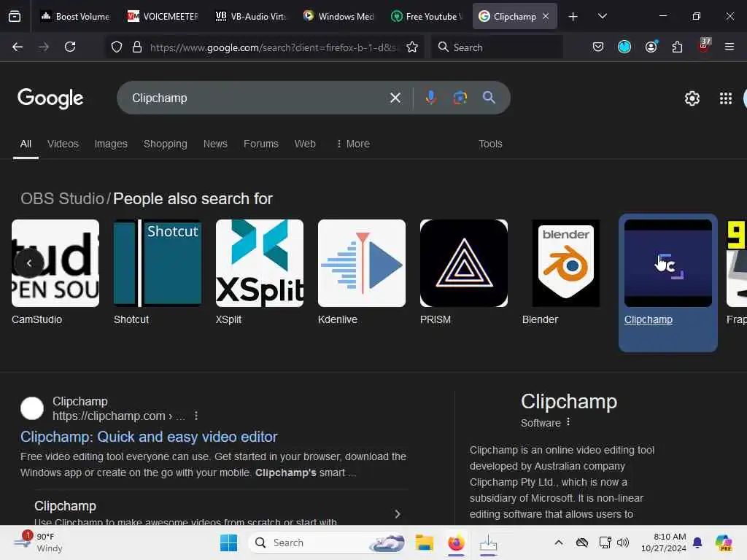
Task: Click the CamStudio label
Action: click(36, 319)
